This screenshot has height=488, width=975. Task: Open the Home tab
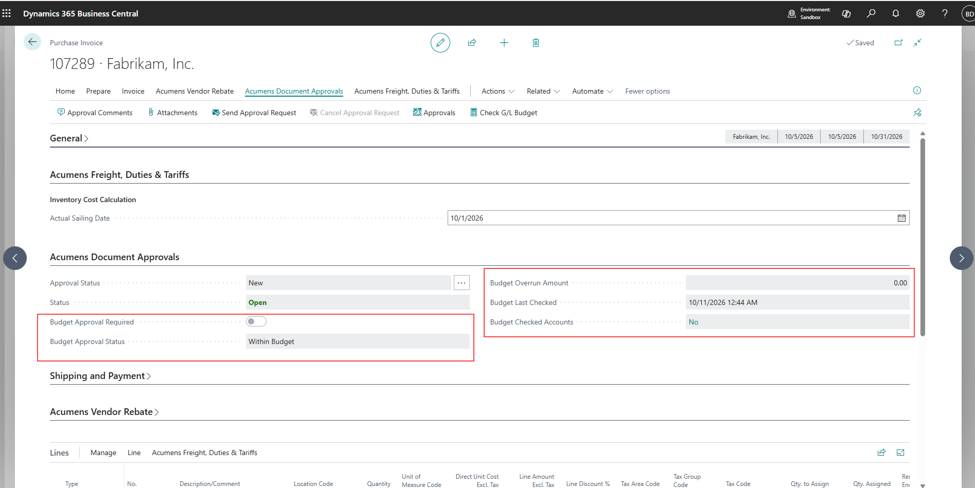65,91
